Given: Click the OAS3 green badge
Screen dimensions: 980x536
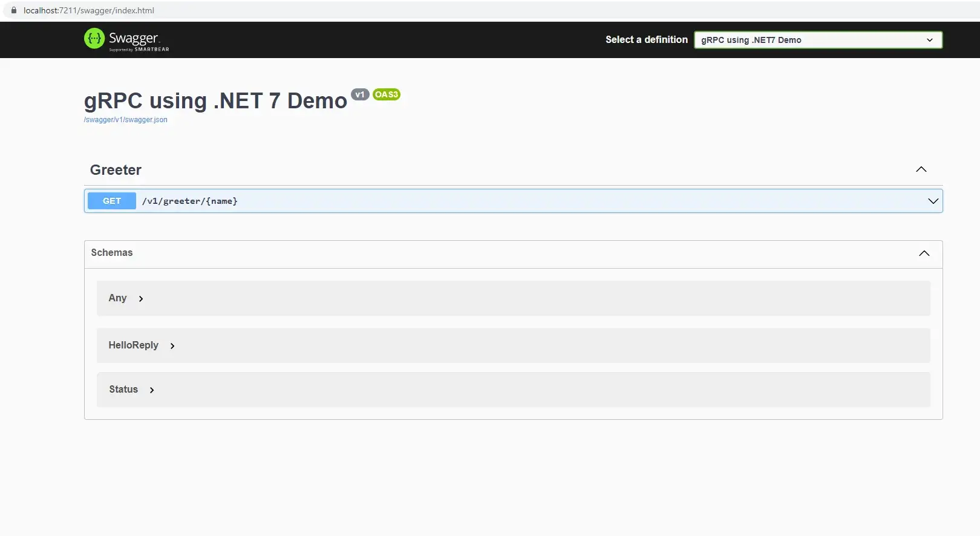Looking at the screenshot, I should [386, 94].
